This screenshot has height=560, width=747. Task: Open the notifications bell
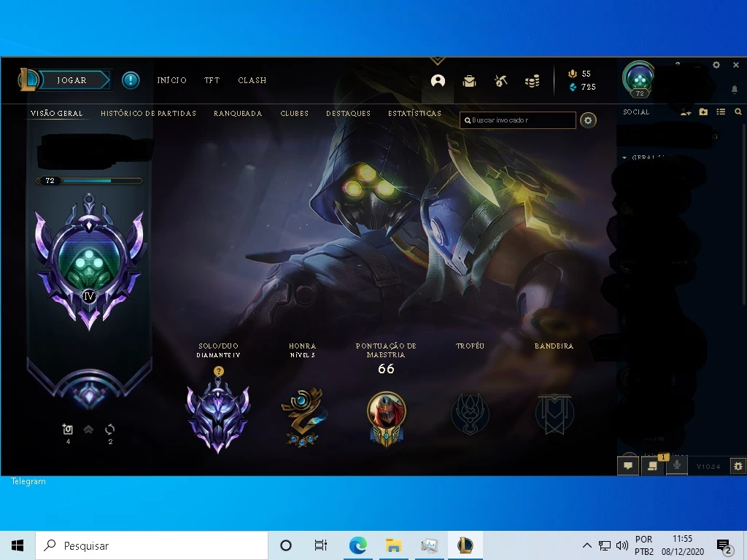(x=734, y=88)
